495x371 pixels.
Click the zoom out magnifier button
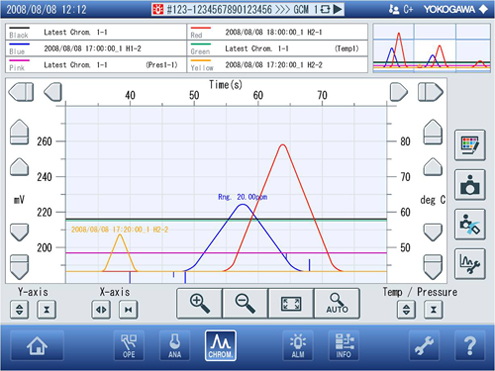pos(245,304)
